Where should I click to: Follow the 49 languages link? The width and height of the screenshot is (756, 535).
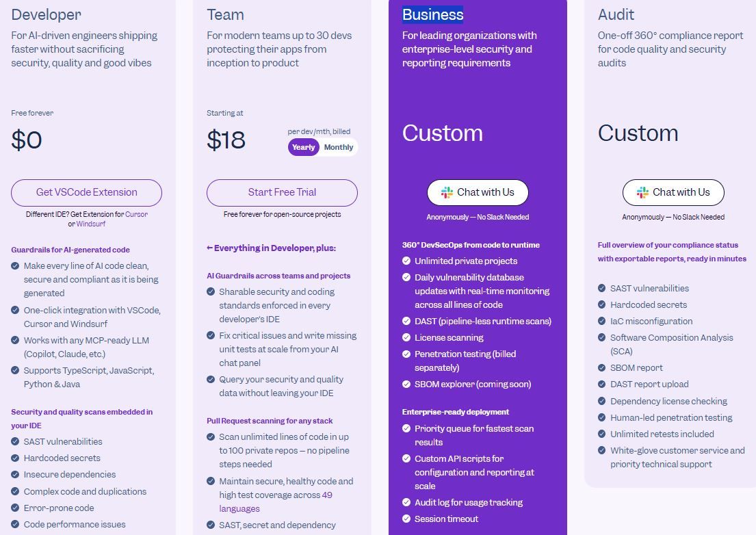pyautogui.click(x=280, y=501)
